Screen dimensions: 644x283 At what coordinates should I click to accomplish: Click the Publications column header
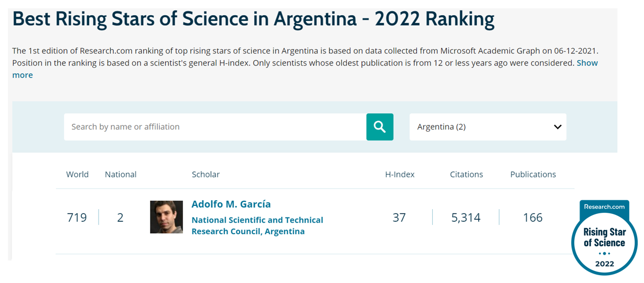pyautogui.click(x=533, y=175)
